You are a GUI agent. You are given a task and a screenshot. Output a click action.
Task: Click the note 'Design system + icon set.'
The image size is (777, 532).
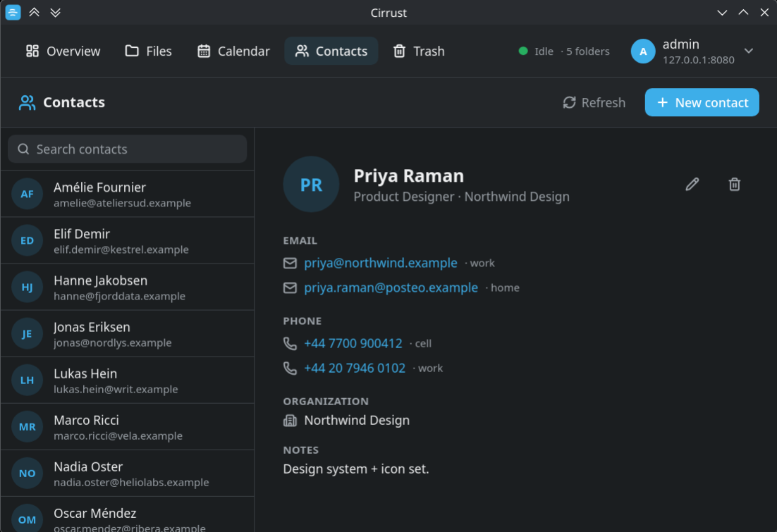(356, 469)
